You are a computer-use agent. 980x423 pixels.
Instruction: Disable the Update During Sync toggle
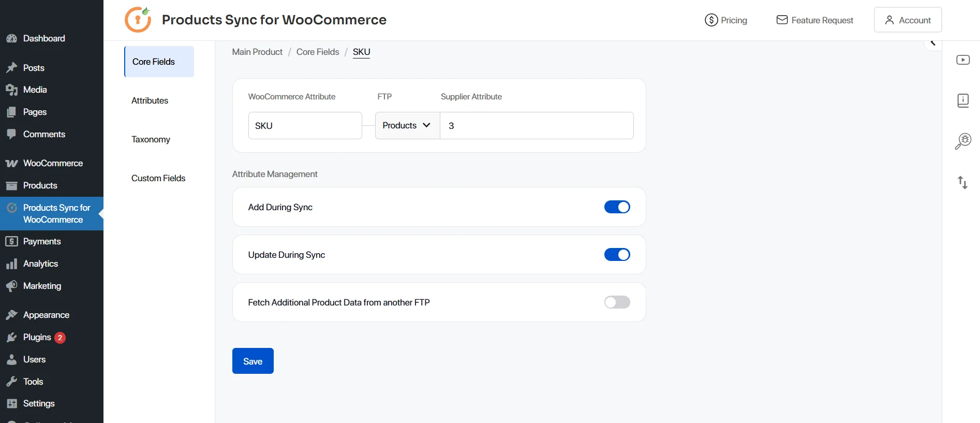pos(617,255)
